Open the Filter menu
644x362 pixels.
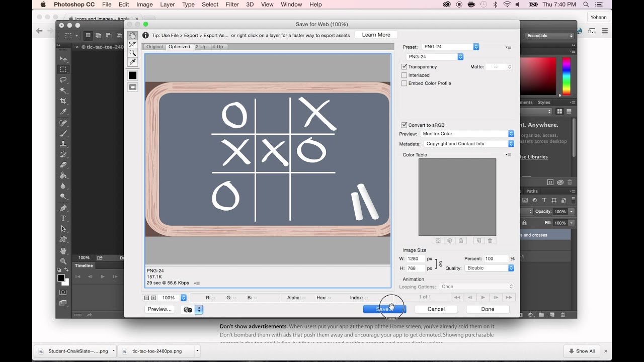coord(232,5)
